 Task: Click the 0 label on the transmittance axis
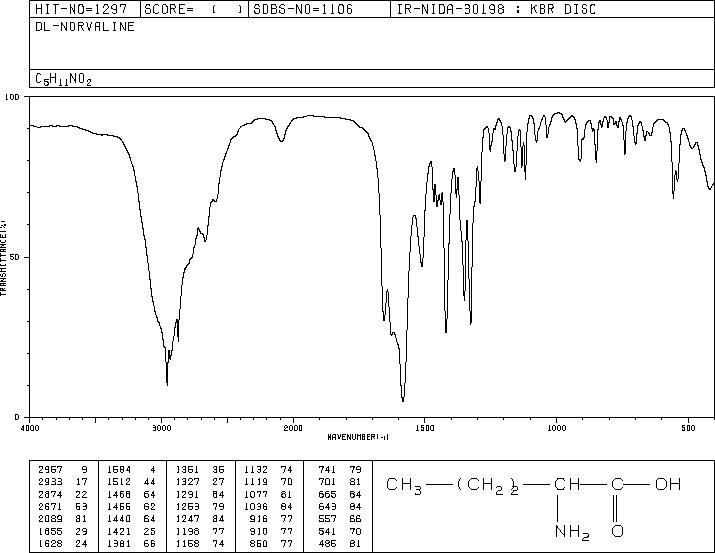17,417
